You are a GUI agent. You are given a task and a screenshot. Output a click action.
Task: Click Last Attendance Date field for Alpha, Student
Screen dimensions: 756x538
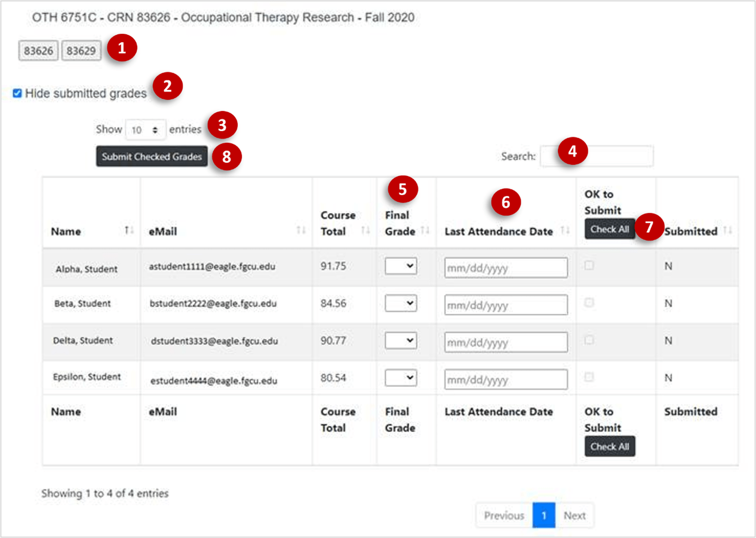pyautogui.click(x=506, y=268)
